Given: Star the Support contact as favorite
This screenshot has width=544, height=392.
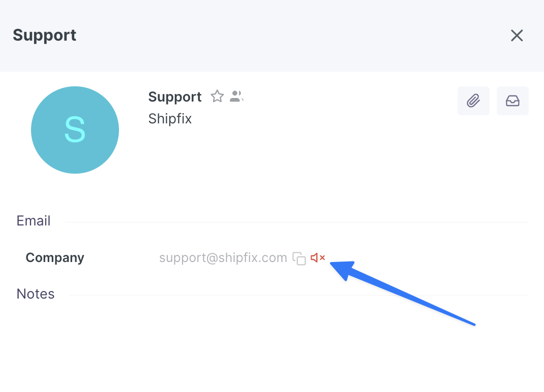Looking at the screenshot, I should [x=217, y=96].
